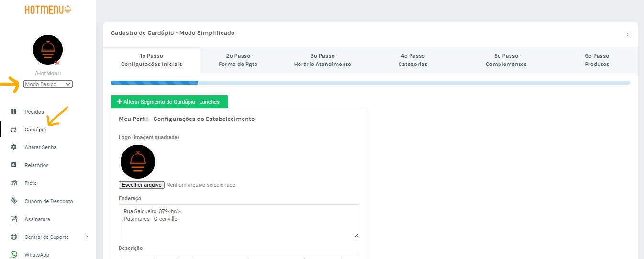Click the Cardápio shopping cart icon
This screenshot has height=259, width=644.
click(14, 129)
